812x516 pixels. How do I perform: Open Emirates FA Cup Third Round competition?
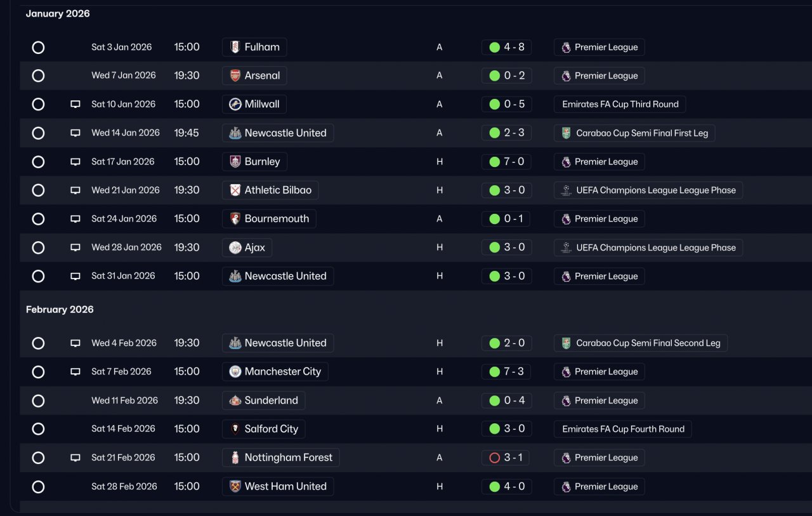click(620, 104)
